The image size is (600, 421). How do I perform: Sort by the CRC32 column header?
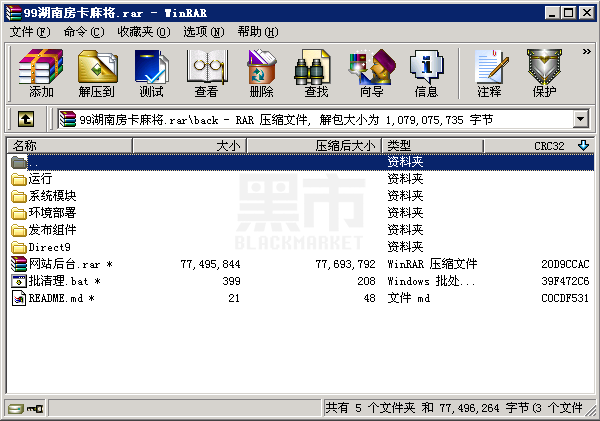539,146
